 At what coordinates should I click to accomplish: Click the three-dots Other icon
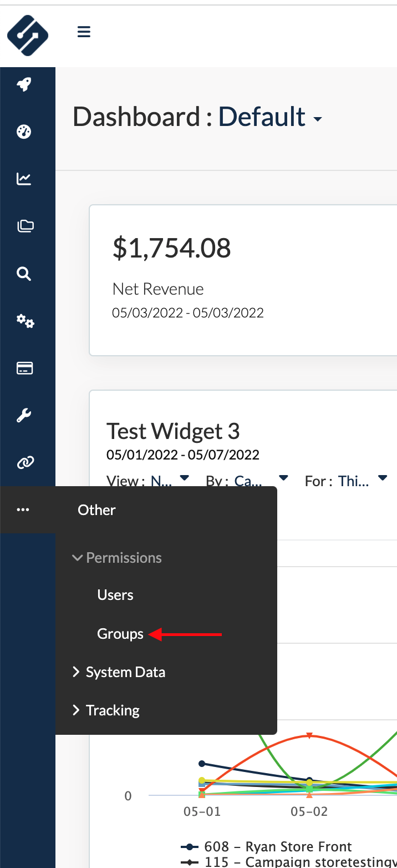23,510
